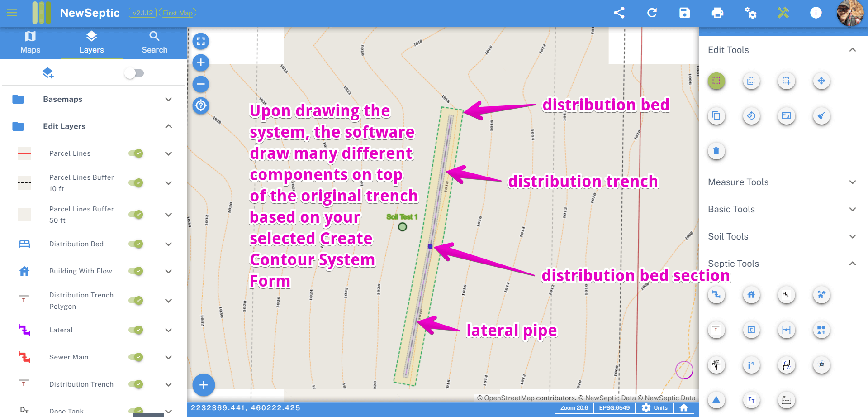Expand the Basemaps section
Viewport: 868px width, 417px height.
coord(168,99)
